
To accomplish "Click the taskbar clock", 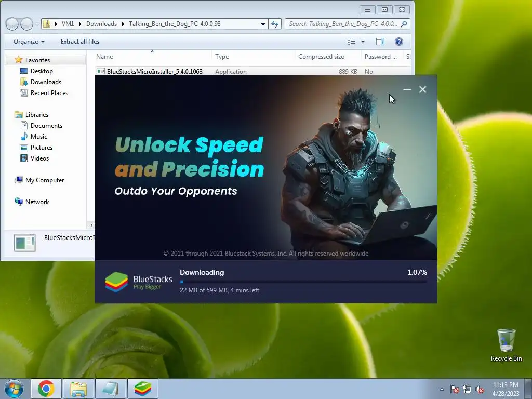I will pyautogui.click(x=506, y=389).
